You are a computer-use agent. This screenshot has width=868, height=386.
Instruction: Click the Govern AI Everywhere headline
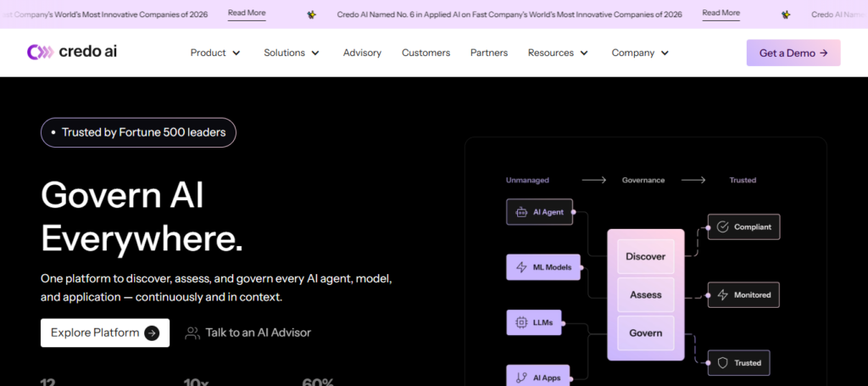pos(142,216)
